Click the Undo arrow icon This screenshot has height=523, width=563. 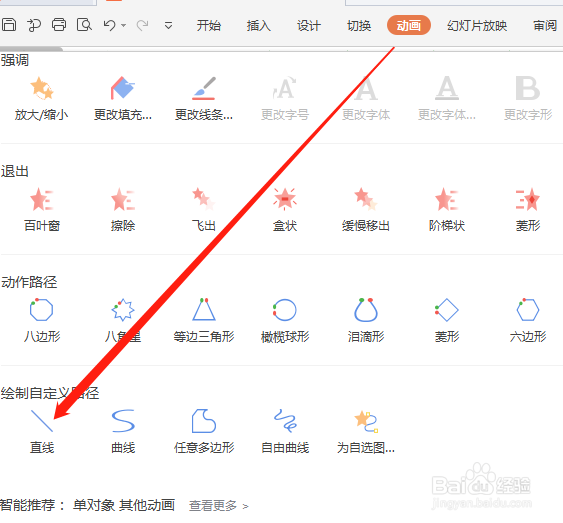(x=110, y=25)
